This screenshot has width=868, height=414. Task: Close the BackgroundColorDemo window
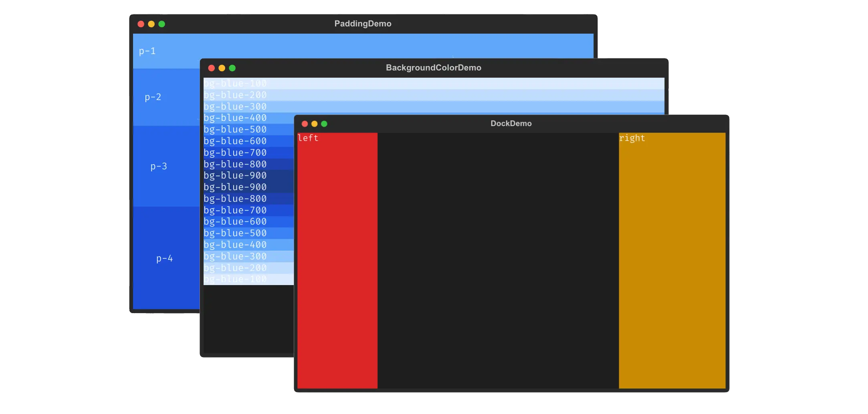click(x=212, y=68)
